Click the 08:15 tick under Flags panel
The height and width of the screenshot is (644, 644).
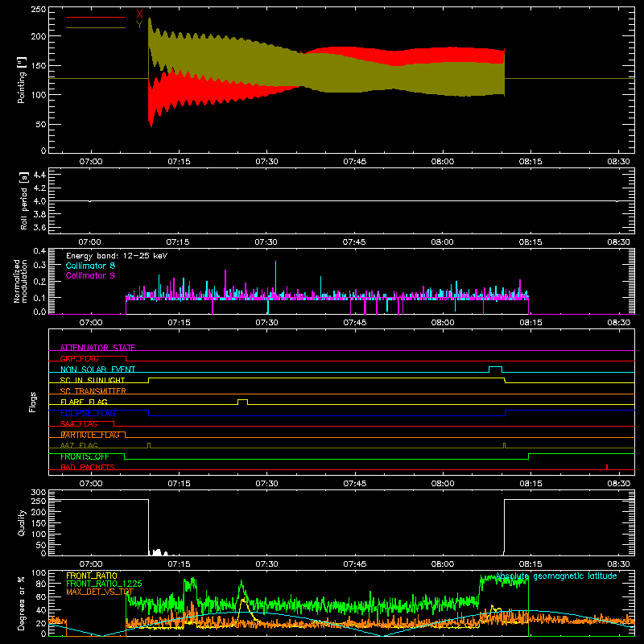click(x=530, y=484)
